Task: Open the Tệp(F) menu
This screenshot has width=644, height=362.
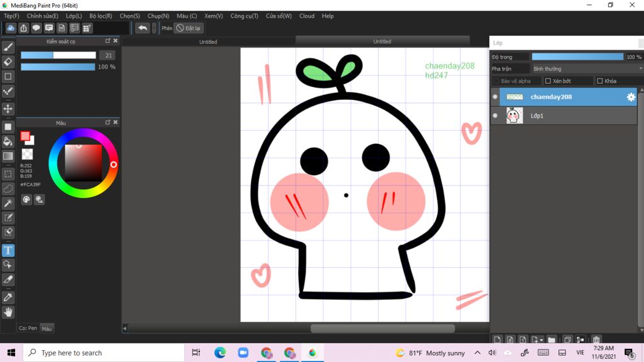Action: [11, 16]
